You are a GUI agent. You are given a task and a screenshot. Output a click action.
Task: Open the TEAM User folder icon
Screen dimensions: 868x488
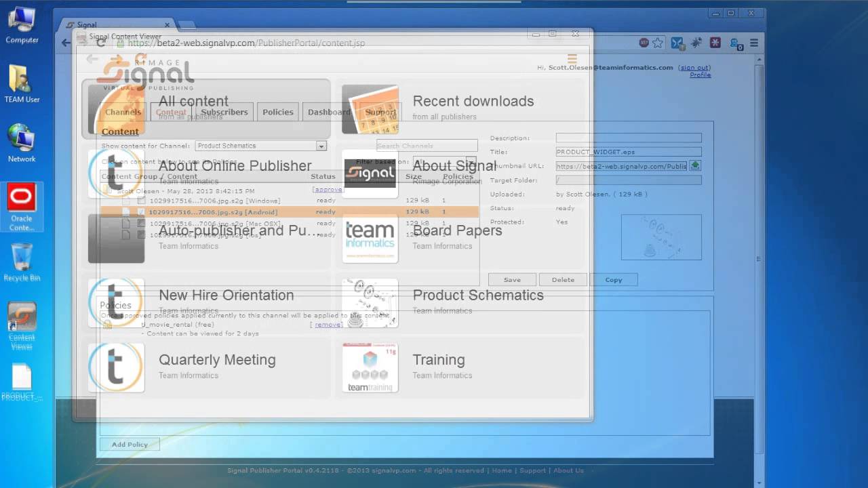click(x=22, y=84)
